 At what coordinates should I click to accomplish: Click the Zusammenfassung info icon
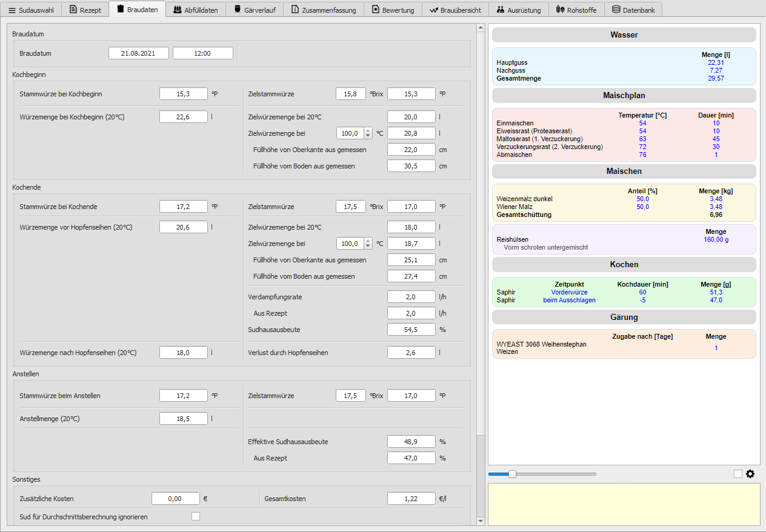click(x=295, y=10)
